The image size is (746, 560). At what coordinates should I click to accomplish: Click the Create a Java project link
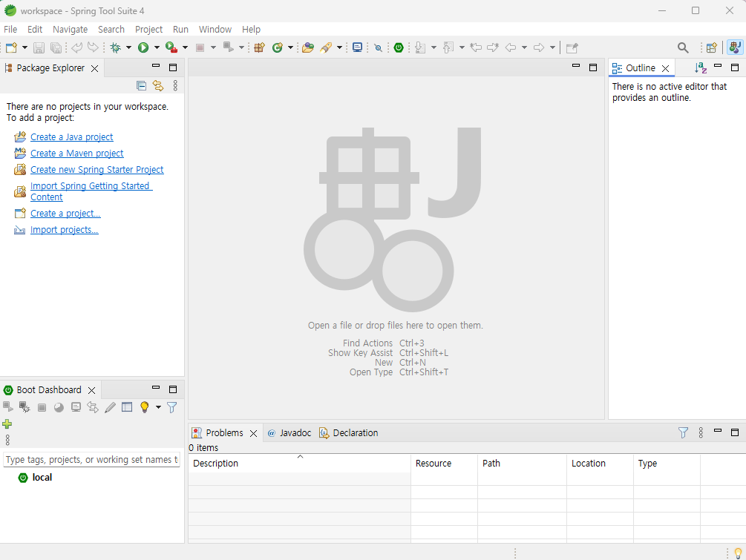point(72,137)
